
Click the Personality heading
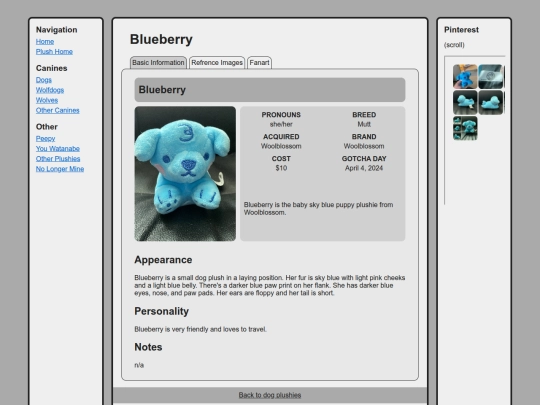162,311
